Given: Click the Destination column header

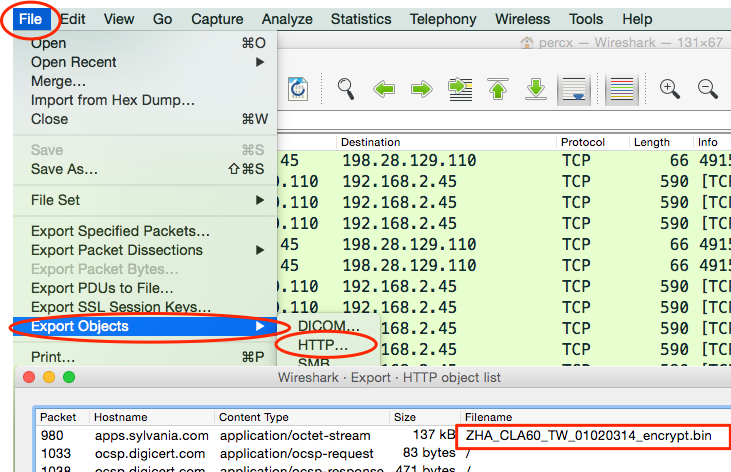Looking at the screenshot, I should tap(370, 142).
